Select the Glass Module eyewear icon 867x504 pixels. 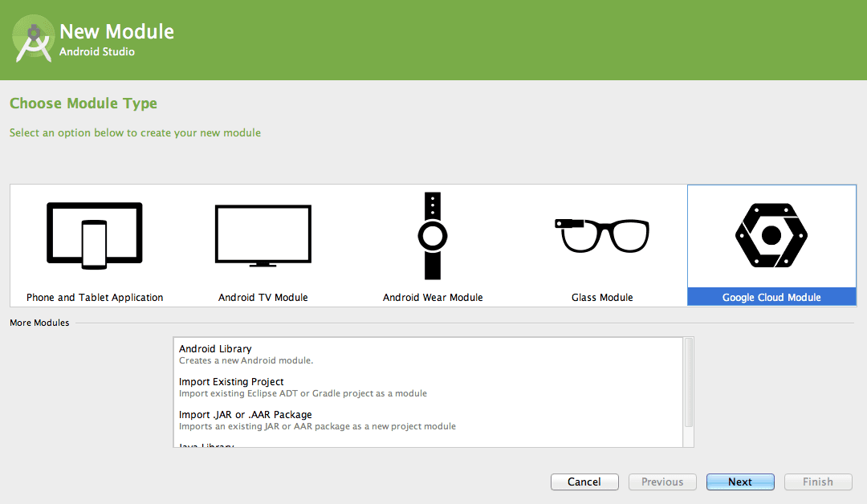(602, 233)
